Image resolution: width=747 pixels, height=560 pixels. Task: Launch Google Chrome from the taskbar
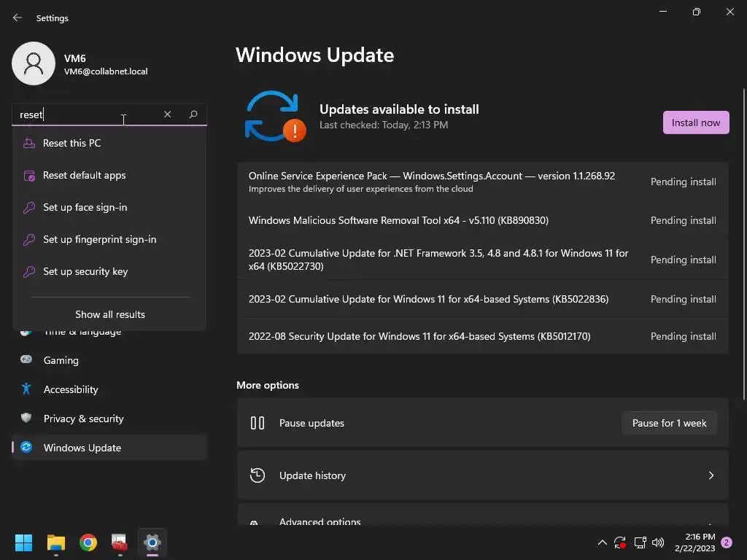pyautogui.click(x=88, y=542)
